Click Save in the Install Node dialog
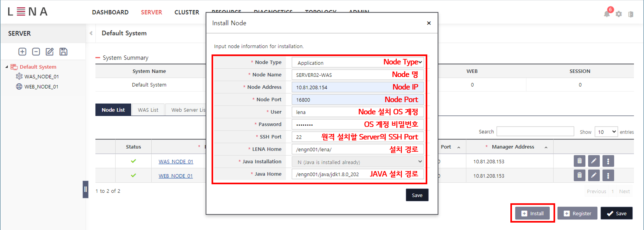Image resolution: width=644 pixels, height=230 pixels. (417, 195)
